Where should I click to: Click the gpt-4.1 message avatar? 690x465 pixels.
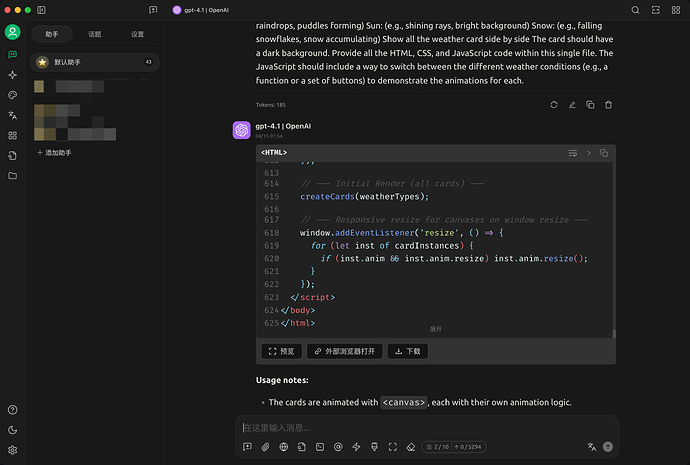tap(242, 130)
